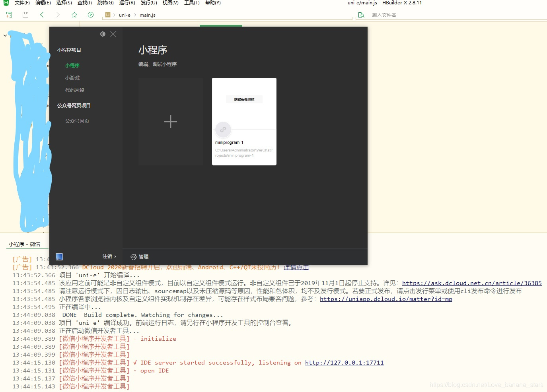Click the HBuilder X logo icon
The image size is (547, 392).
click(x=6, y=3)
